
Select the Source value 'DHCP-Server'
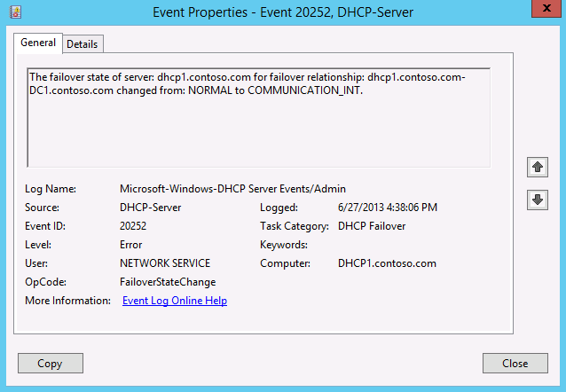[151, 208]
